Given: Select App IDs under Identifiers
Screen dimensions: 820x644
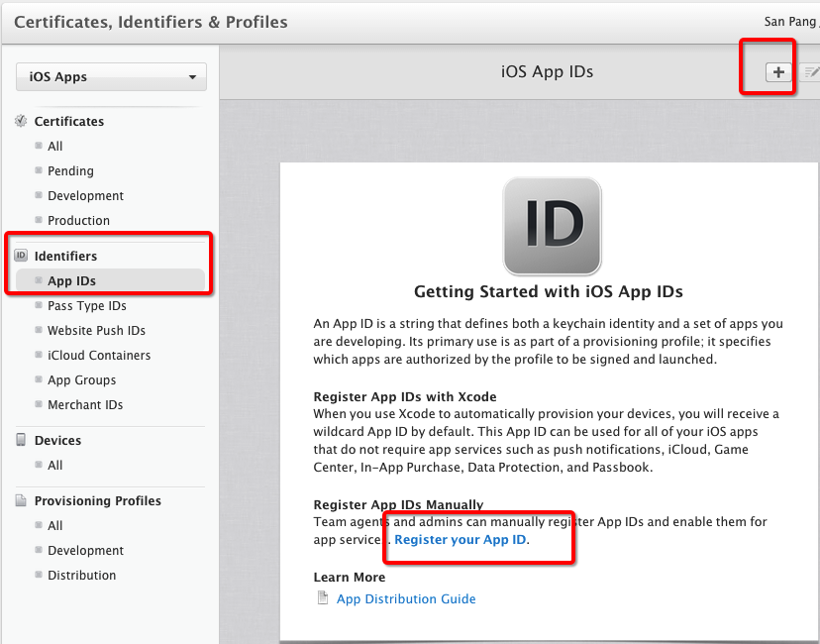Looking at the screenshot, I should click(110, 280).
